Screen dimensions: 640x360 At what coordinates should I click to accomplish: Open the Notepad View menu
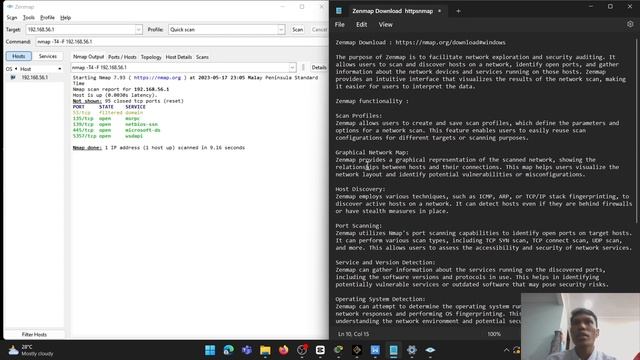(x=385, y=24)
